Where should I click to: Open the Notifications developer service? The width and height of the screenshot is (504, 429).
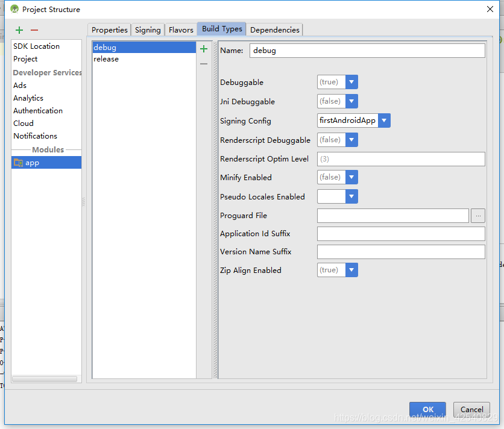(46, 136)
